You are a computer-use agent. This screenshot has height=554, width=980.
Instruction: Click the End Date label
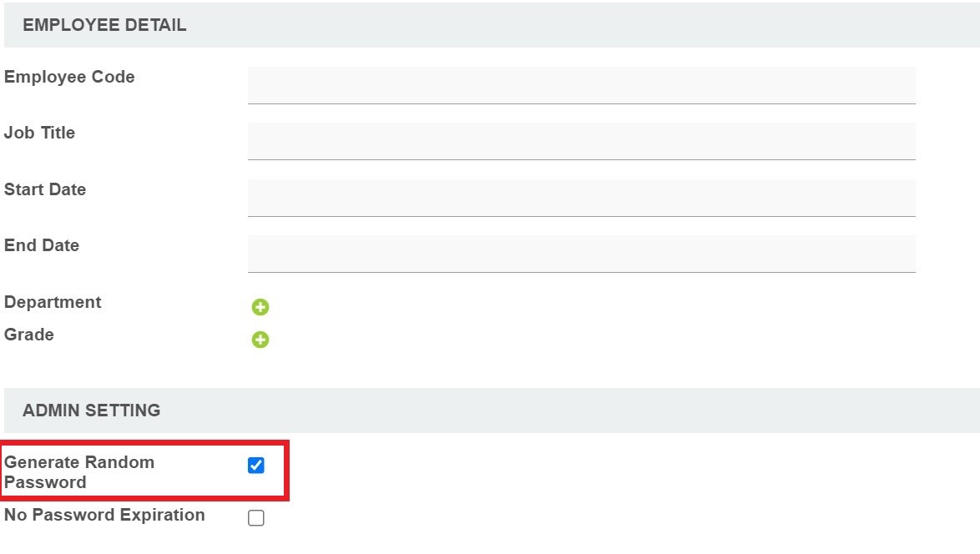click(42, 245)
